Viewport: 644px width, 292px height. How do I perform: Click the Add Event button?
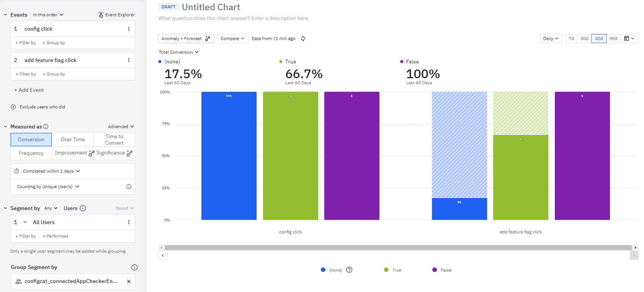(x=29, y=90)
